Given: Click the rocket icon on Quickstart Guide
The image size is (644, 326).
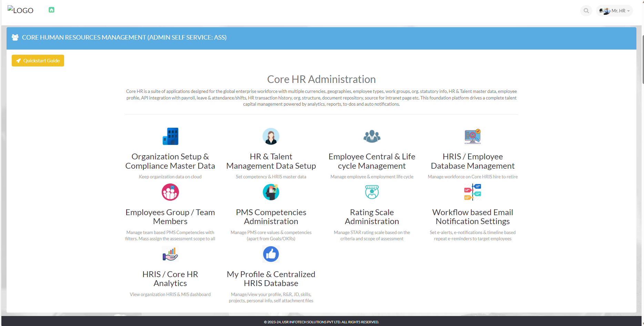Looking at the screenshot, I should (x=19, y=61).
